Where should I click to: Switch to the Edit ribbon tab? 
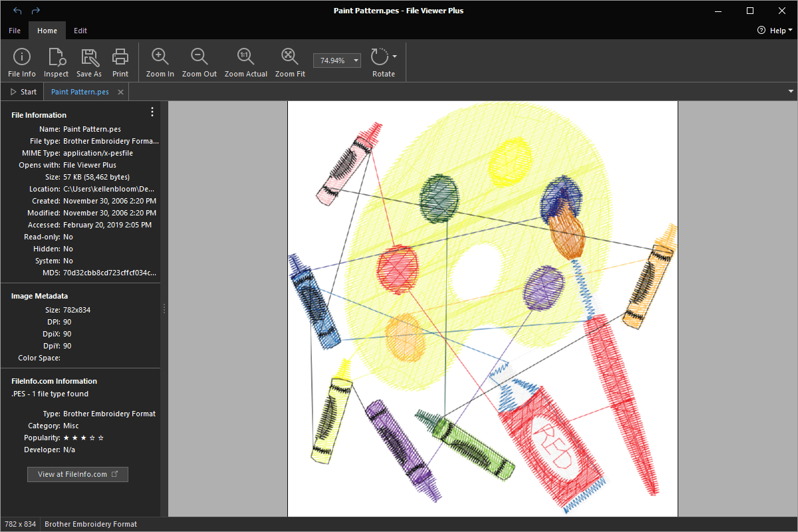[x=80, y=31]
